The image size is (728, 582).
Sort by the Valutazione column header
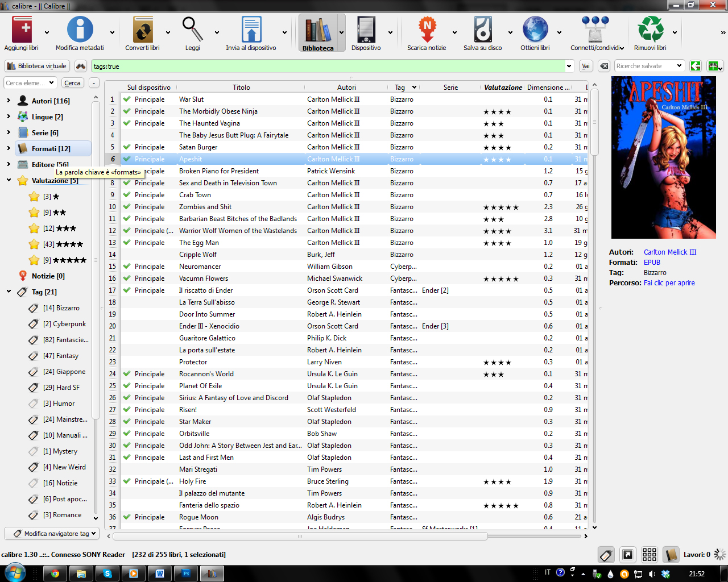pyautogui.click(x=503, y=88)
